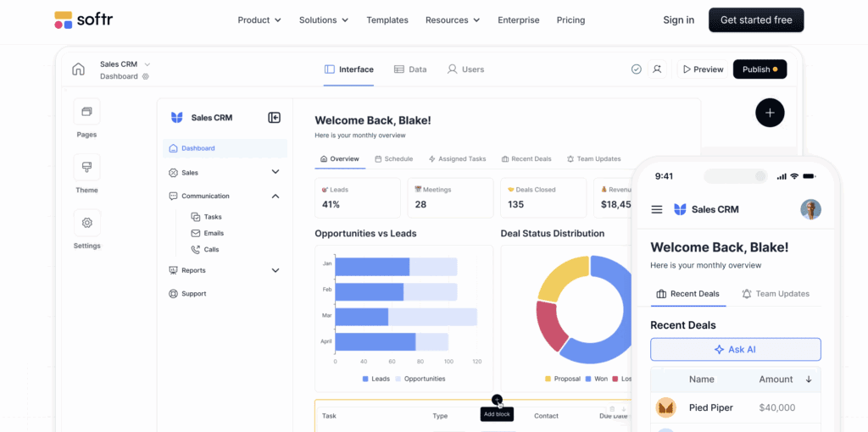This screenshot has height=432, width=868.
Task: Click the user impersonation icon near Preview
Action: point(657,69)
